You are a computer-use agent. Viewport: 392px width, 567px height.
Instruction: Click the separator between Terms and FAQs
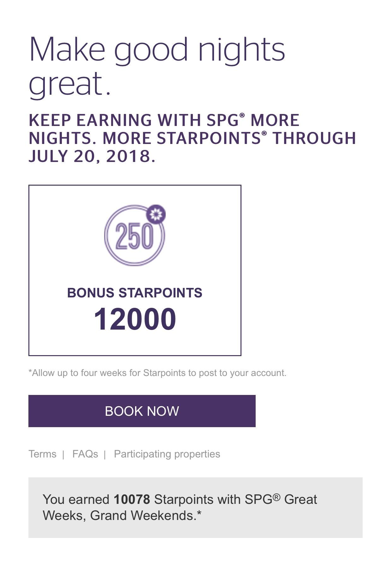pyautogui.click(x=64, y=455)
